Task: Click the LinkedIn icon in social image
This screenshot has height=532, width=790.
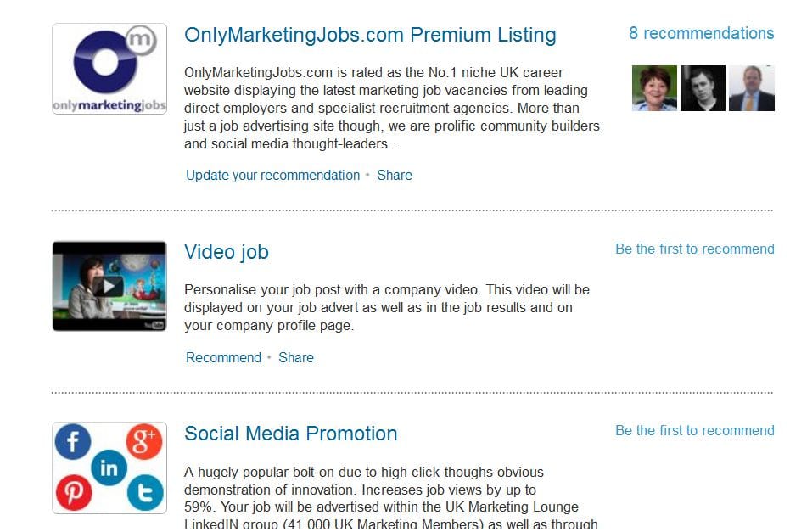Action: (109, 468)
